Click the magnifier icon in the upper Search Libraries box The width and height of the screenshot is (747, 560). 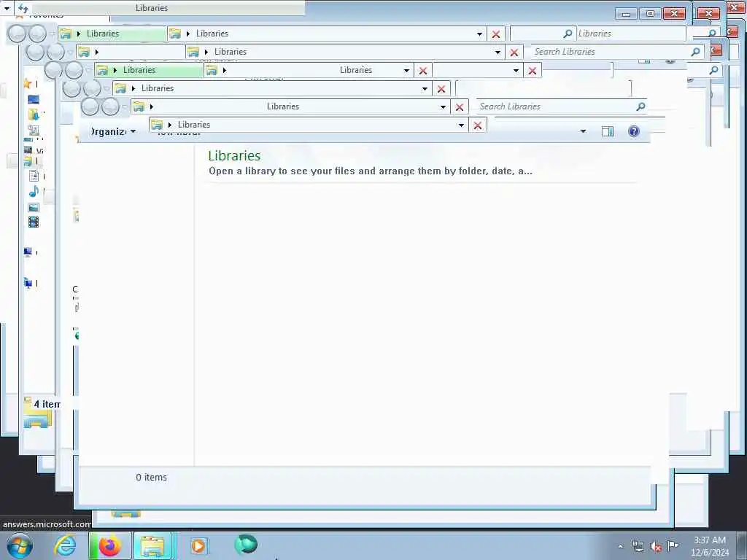695,52
